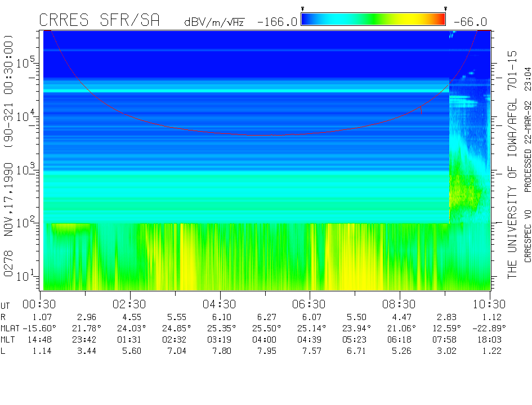
Task: Select the MLT row label
Action: pyautogui.click(x=8, y=340)
